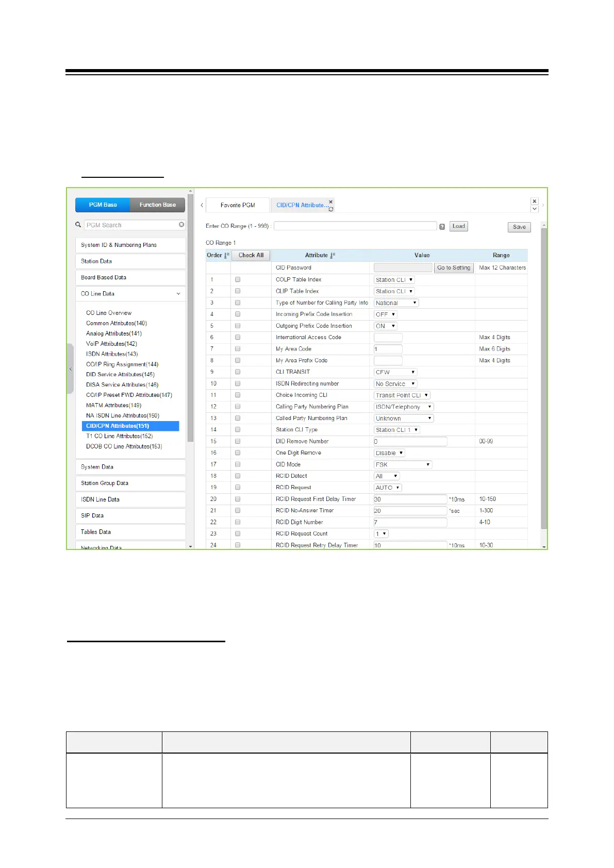
Task: Check the COLP Table Index checkbox
Action: point(238,279)
